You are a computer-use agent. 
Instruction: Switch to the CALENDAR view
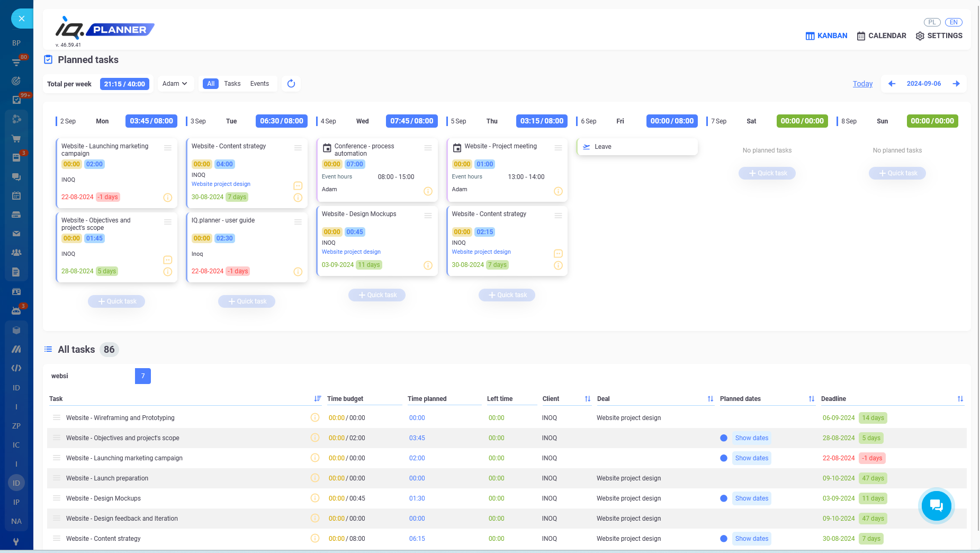[881, 35]
